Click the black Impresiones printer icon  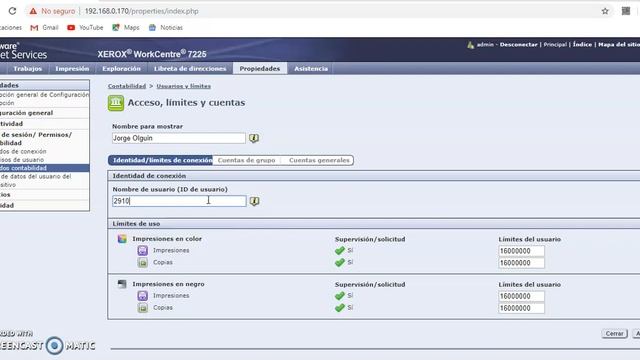pyautogui.click(x=142, y=296)
